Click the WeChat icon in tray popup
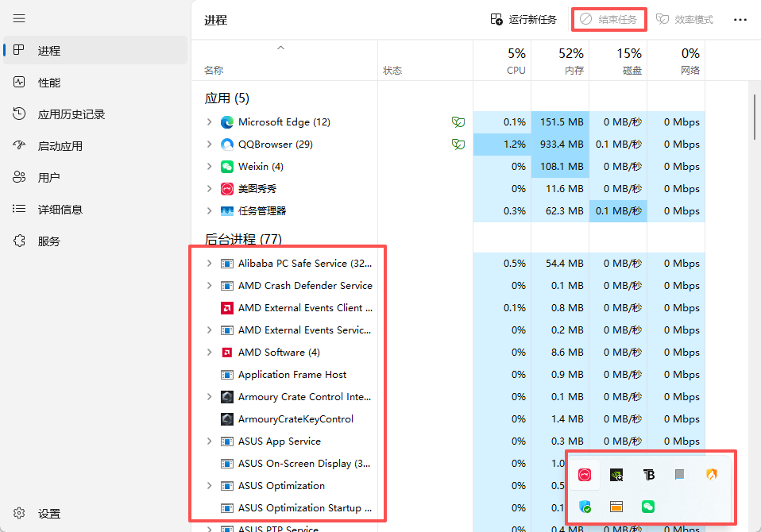 pyautogui.click(x=649, y=507)
